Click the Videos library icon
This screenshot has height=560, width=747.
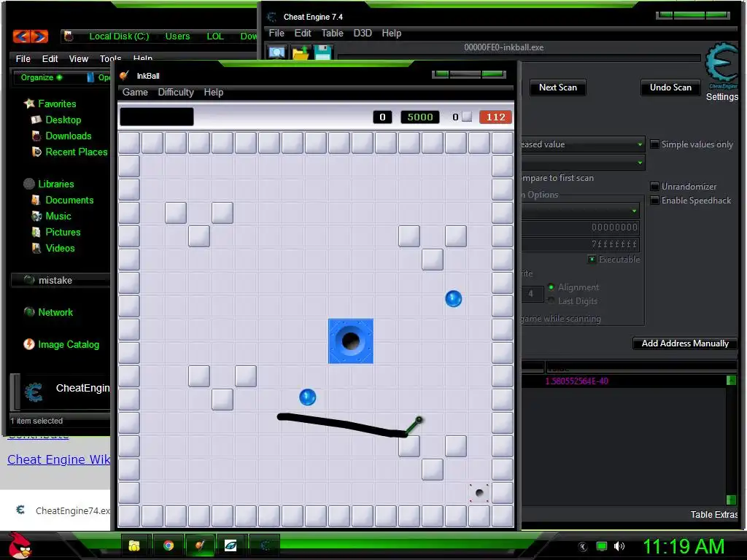pyautogui.click(x=36, y=248)
